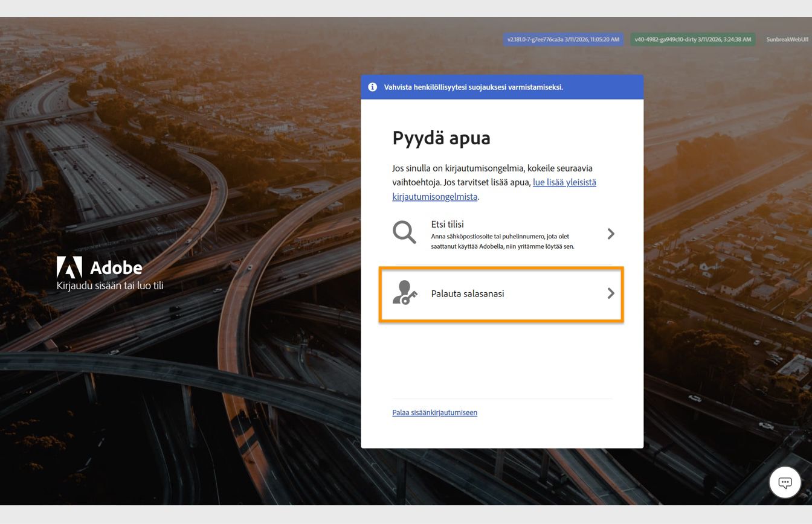This screenshot has height=524, width=812.
Task: Click the v40-4982 version badge
Action: coord(692,39)
